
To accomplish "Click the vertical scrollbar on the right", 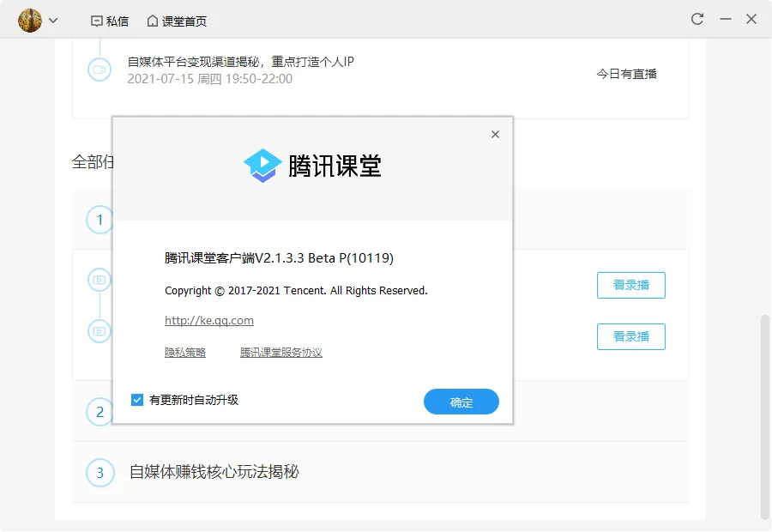I will point(764,416).
